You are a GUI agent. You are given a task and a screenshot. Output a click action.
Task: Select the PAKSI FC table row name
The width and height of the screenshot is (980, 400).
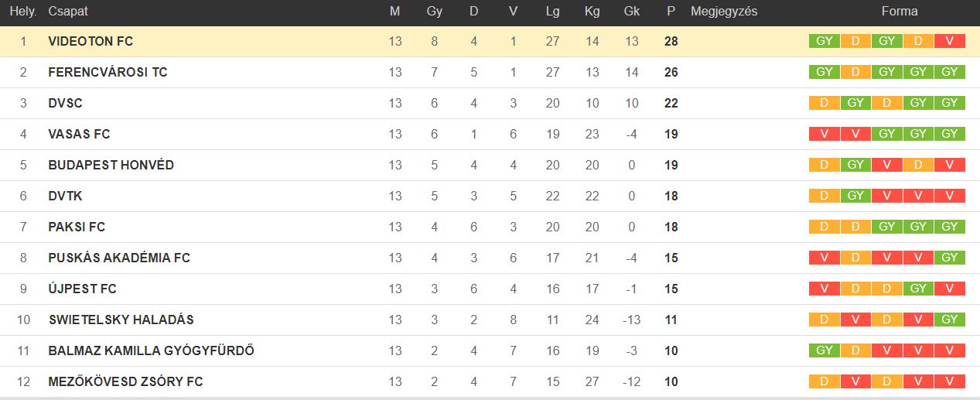point(77,227)
